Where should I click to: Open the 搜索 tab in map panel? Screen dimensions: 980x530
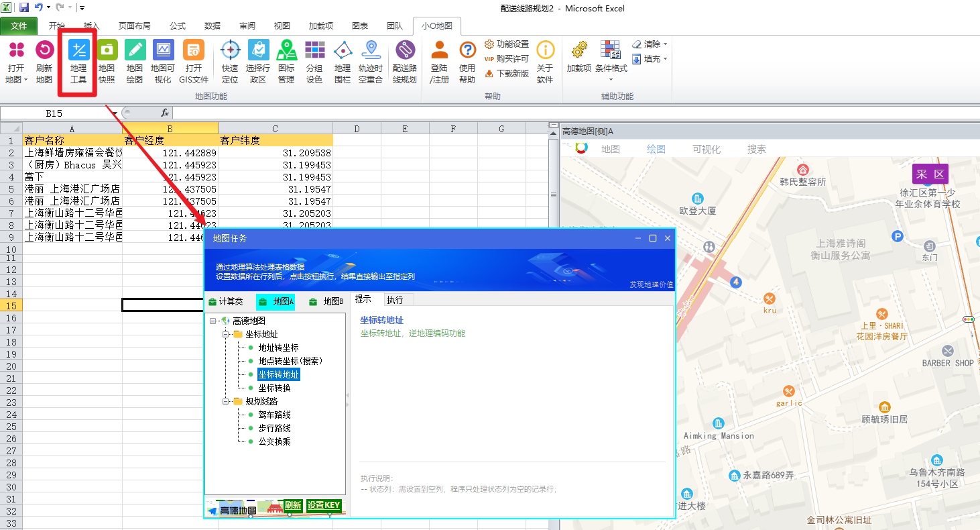coord(757,149)
